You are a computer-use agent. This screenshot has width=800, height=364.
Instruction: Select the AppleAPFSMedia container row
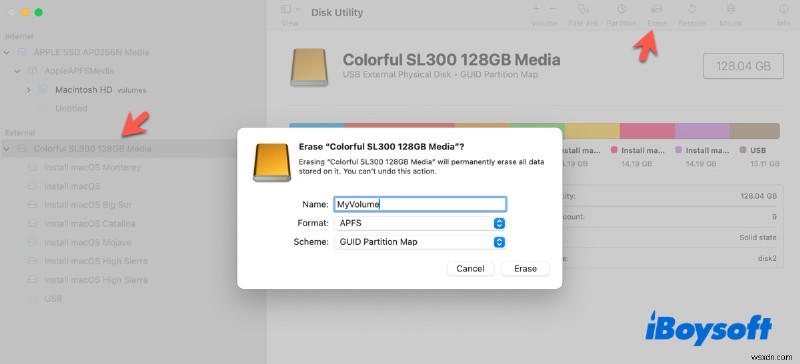pos(79,71)
